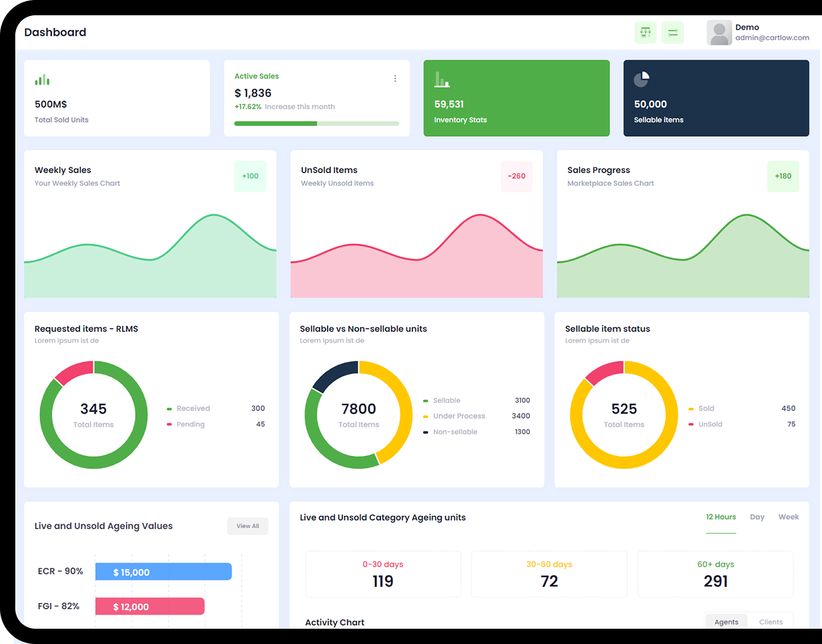Select the Clients tab in Activity Chart
The width and height of the screenshot is (822, 644).
(770, 622)
